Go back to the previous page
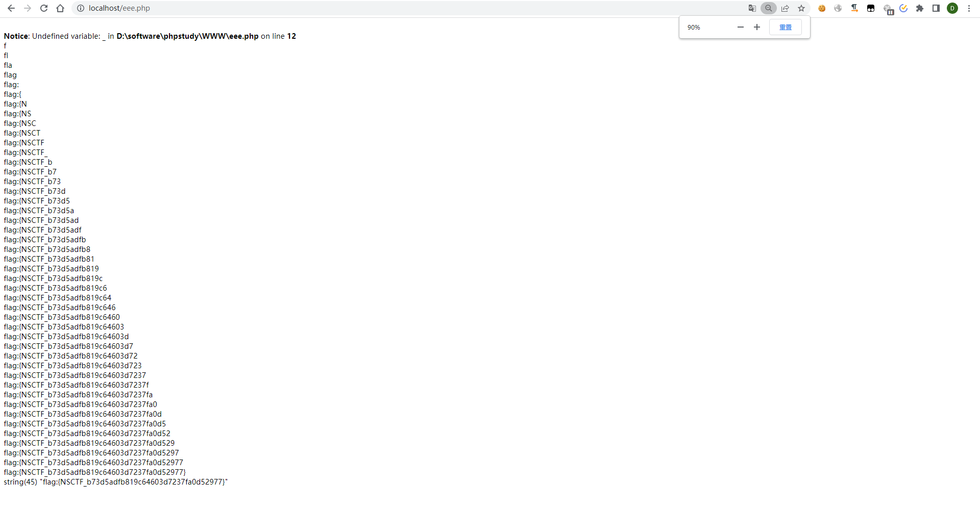980x508 pixels. point(11,8)
